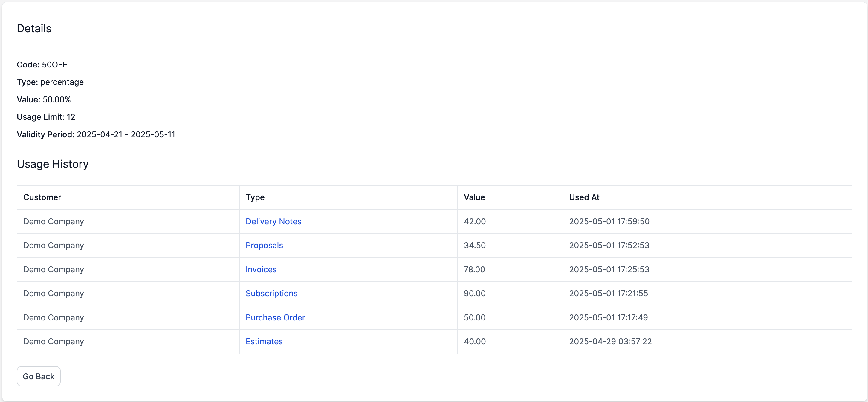Click the 42.00 value cell
This screenshot has width=868, height=402.
point(474,221)
